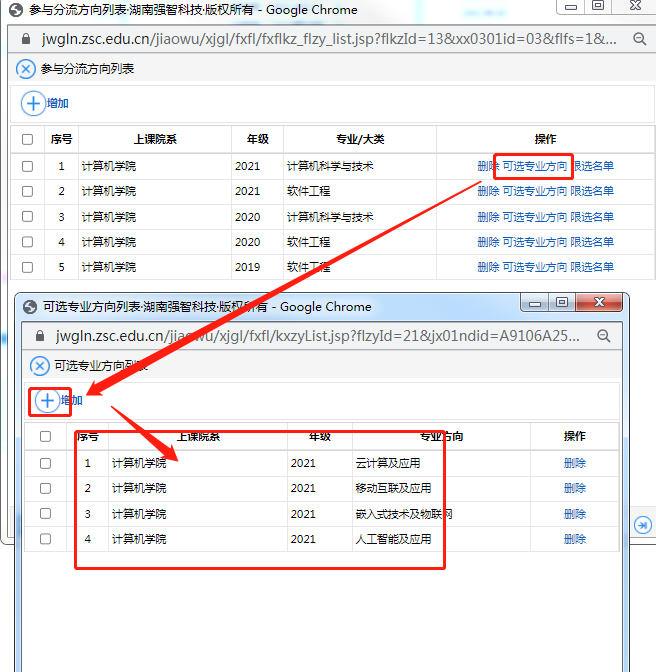Check the row 1 box for 2021 计算机科学与技术
This screenshot has height=672, width=656.
(27, 166)
